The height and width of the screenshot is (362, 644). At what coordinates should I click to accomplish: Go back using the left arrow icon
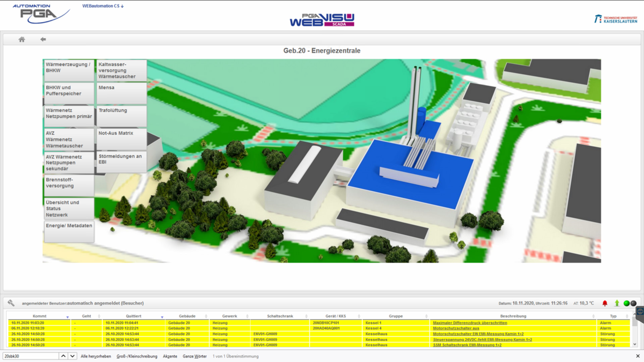click(43, 40)
